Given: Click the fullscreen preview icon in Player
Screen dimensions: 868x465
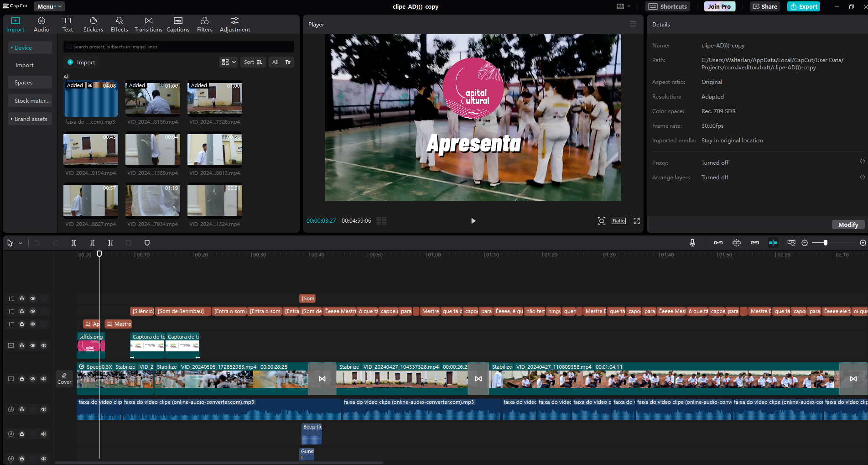Looking at the screenshot, I should [x=636, y=221].
